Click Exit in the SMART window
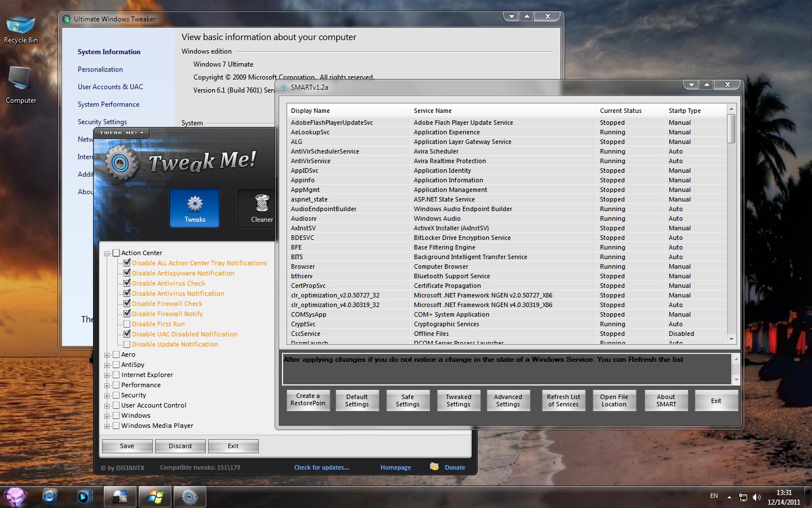The height and width of the screenshot is (508, 812). (716, 400)
